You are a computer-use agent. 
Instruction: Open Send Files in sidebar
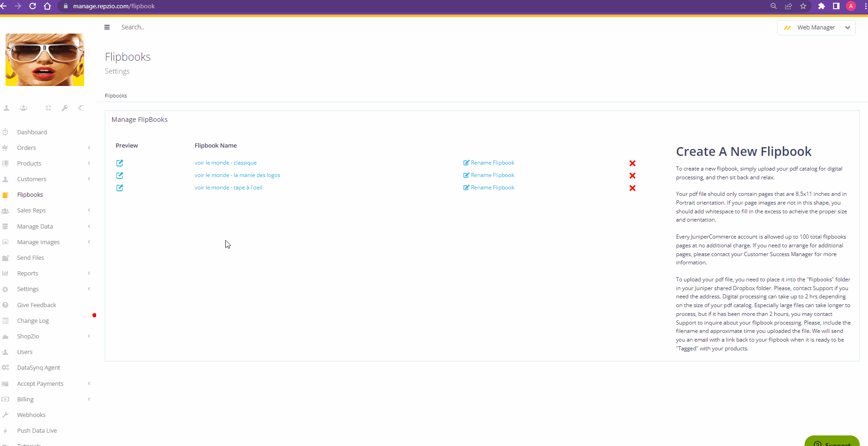31,257
